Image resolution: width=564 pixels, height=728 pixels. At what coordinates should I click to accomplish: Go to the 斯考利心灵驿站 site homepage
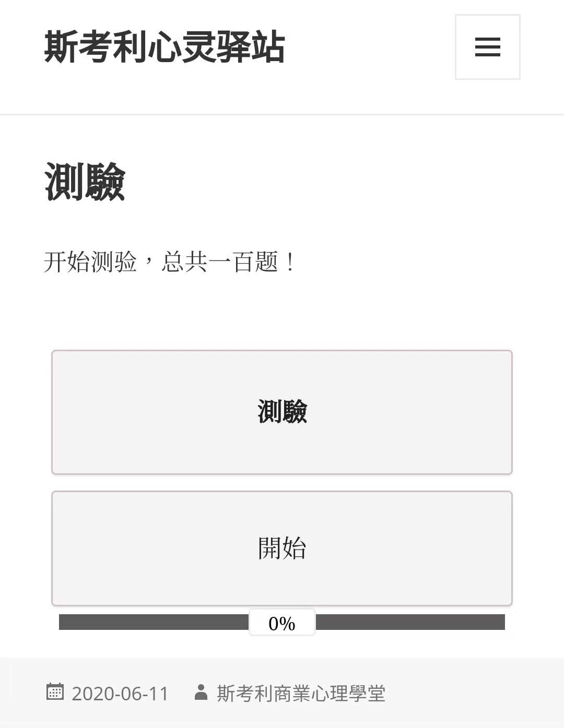click(164, 47)
